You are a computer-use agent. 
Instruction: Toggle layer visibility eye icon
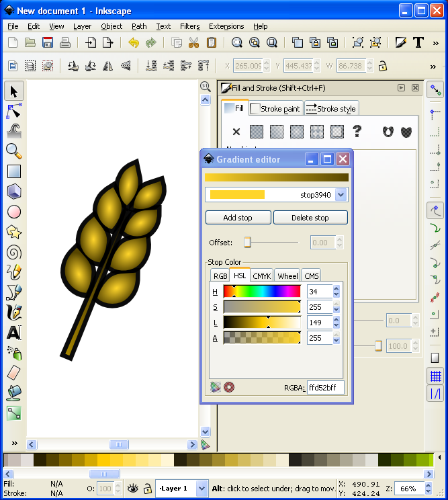coord(133,488)
